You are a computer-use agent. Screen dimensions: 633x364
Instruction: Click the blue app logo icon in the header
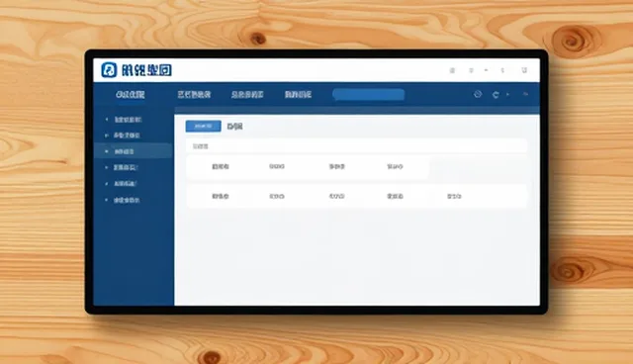click(x=109, y=70)
